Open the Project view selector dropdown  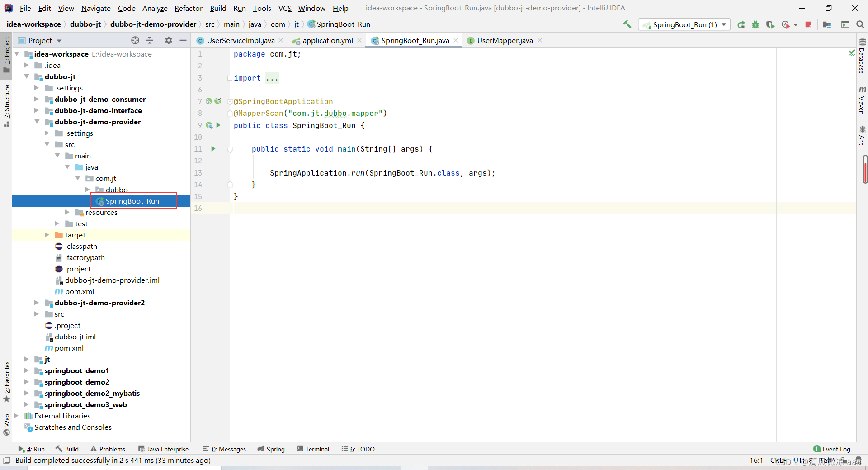40,40
